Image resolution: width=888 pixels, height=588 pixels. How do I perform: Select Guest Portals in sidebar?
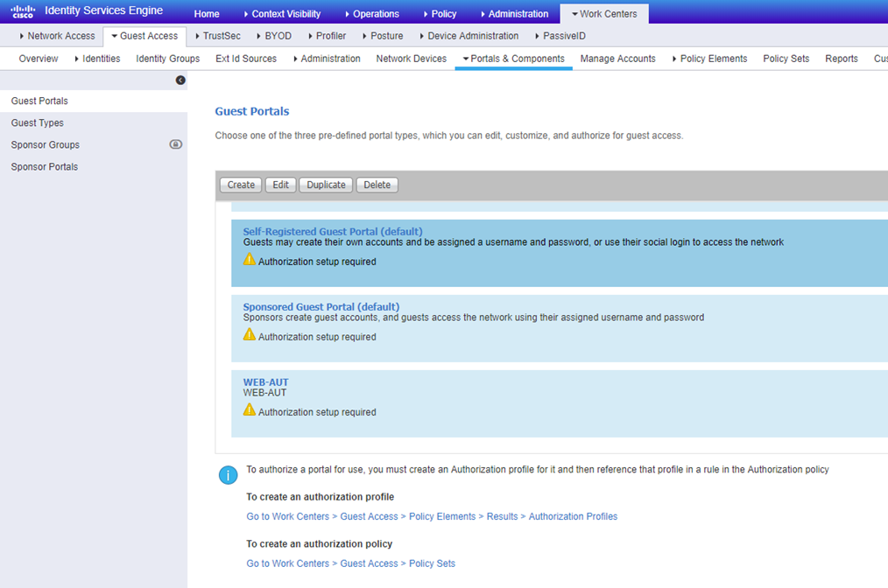click(x=94, y=101)
